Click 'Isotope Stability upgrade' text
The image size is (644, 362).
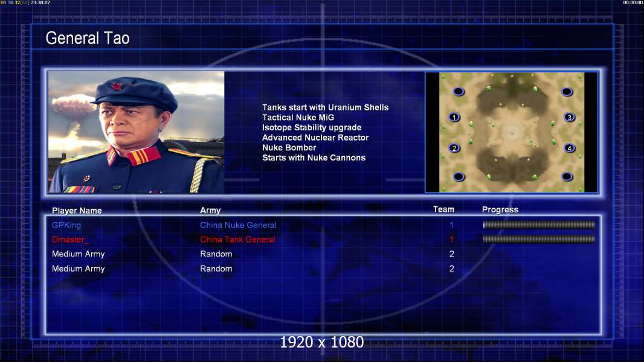tap(312, 127)
